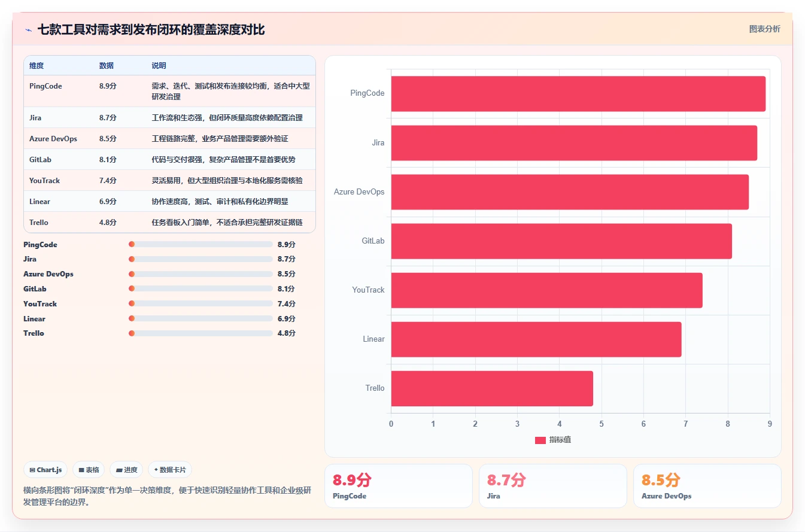The width and height of the screenshot is (805, 532).
Task: Click description 任务看板入门简单 in Trello row
Action: point(227,223)
